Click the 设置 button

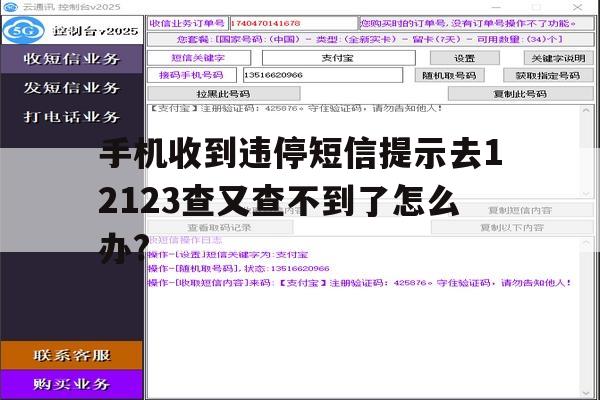click(465, 58)
